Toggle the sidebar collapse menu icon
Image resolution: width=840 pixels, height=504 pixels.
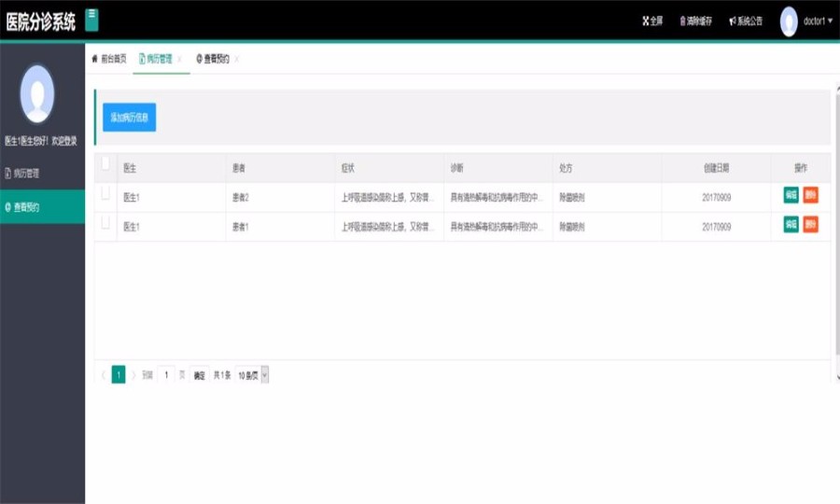(x=91, y=20)
